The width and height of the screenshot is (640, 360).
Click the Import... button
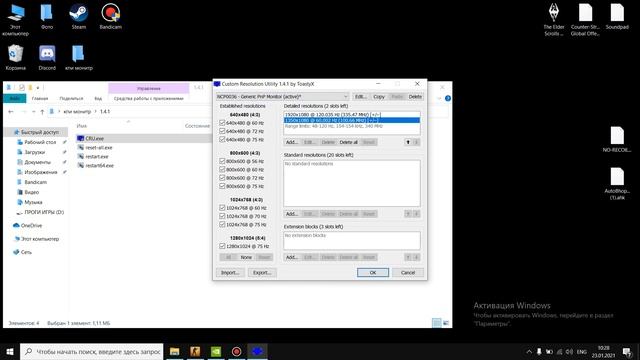[x=230, y=273]
